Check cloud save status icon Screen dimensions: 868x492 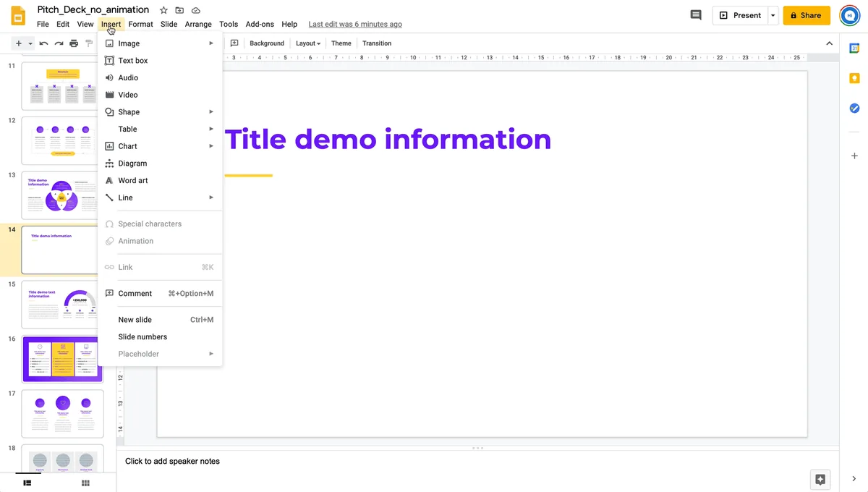196,10
